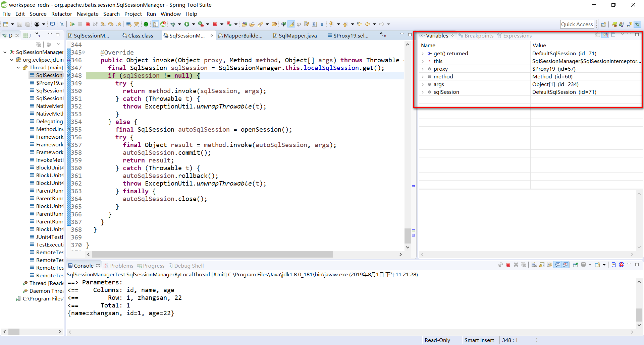Open the SqlMapper.java editor tab
Image resolution: width=644 pixels, height=345 pixels.
[295, 36]
